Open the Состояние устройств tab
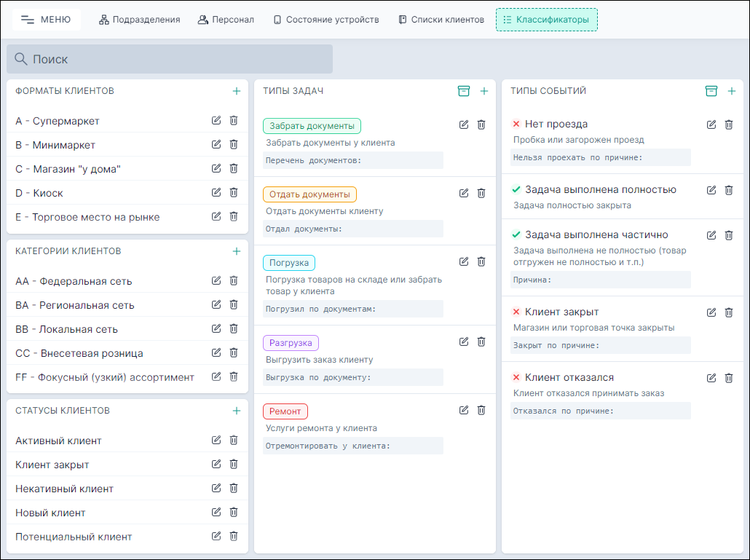 point(326,20)
